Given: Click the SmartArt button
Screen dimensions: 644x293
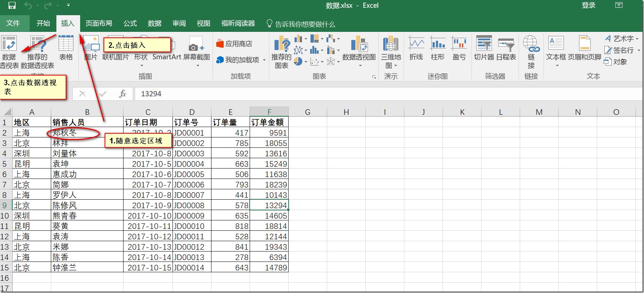Looking at the screenshot, I should [x=167, y=57].
